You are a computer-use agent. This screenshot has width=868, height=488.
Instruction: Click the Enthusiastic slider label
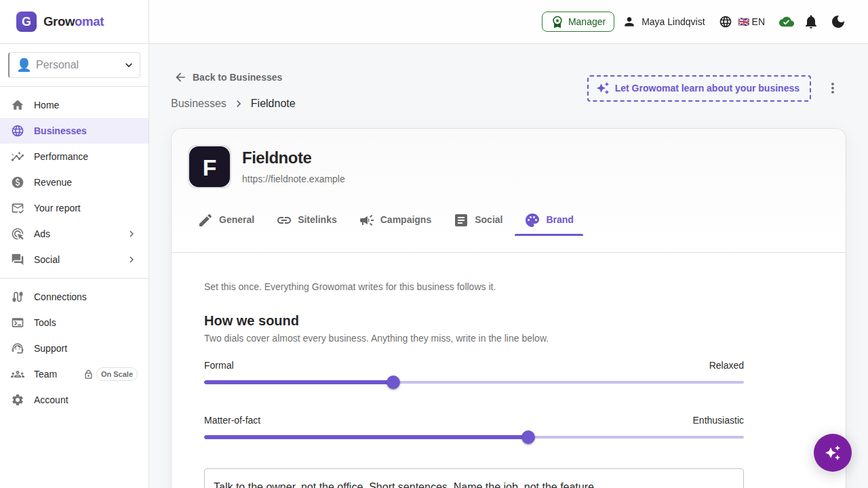[x=718, y=420]
